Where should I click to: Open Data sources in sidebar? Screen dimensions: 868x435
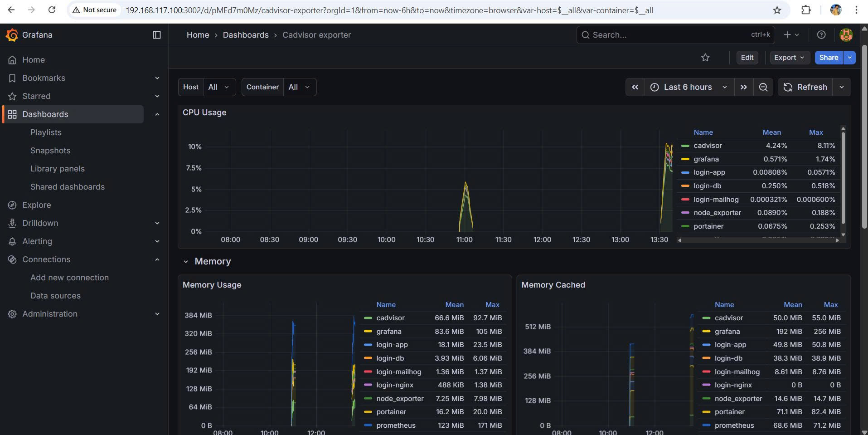(x=55, y=296)
